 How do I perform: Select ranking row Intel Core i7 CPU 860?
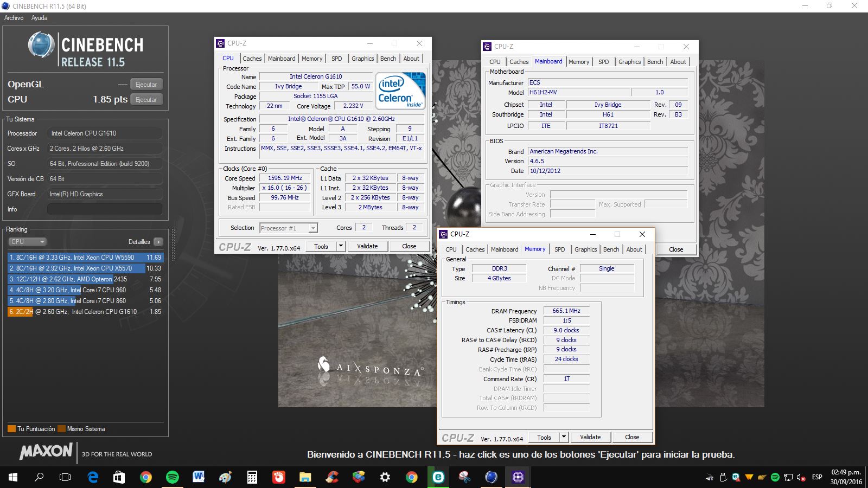point(85,301)
